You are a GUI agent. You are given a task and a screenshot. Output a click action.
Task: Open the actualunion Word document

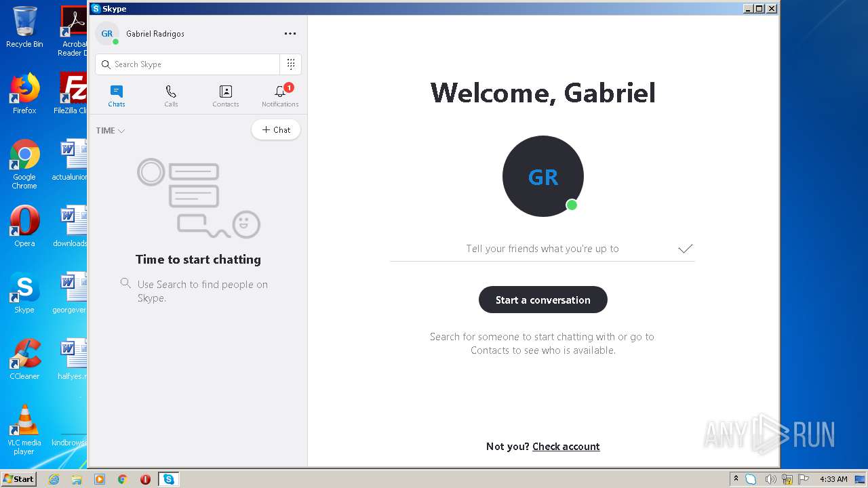(x=71, y=160)
